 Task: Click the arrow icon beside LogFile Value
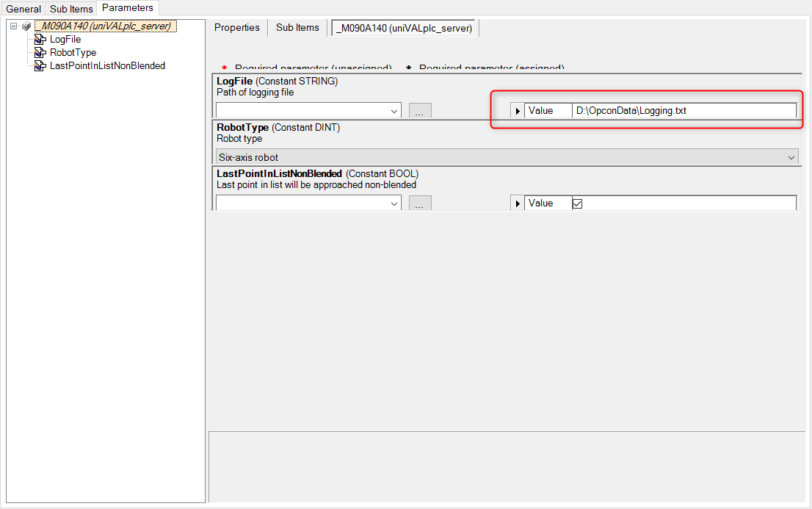tap(518, 111)
